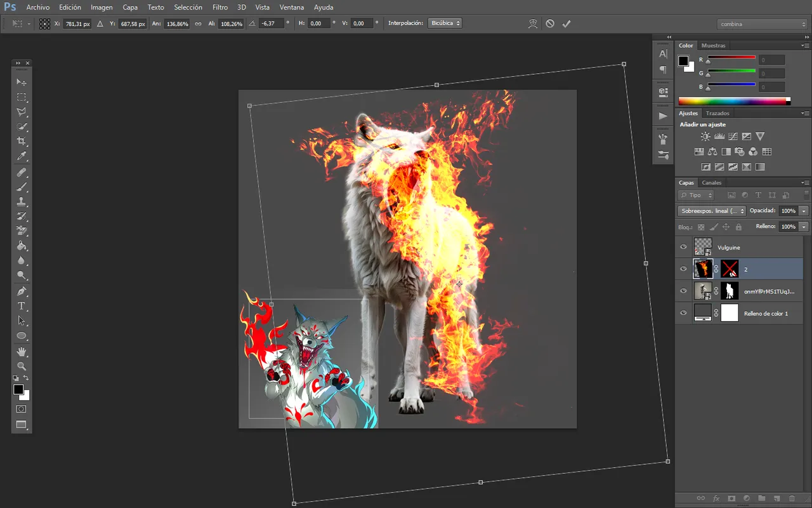Select the Paint Bucket tool
The width and height of the screenshot is (812, 508).
[x=22, y=246]
